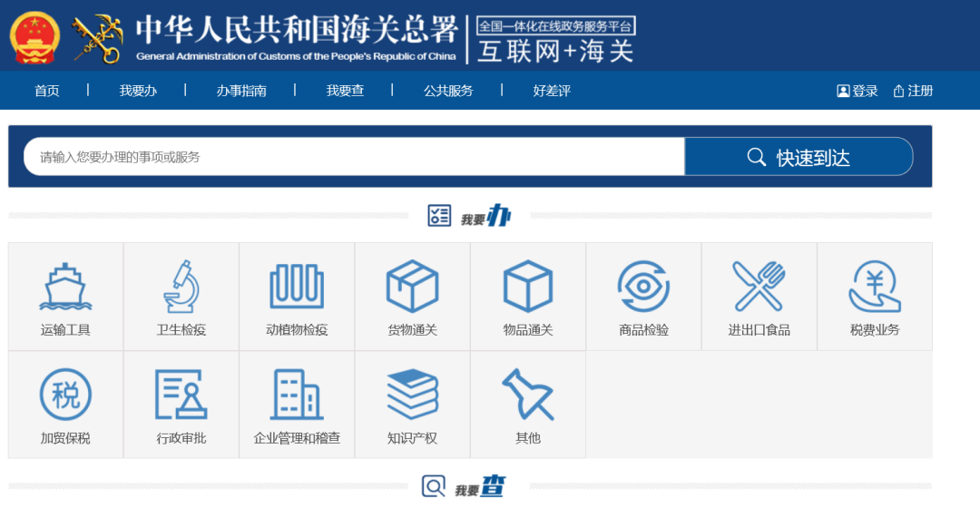Screen dimensions: 980x507
Task: Go to 首页 in navigation bar
Action: (47, 92)
